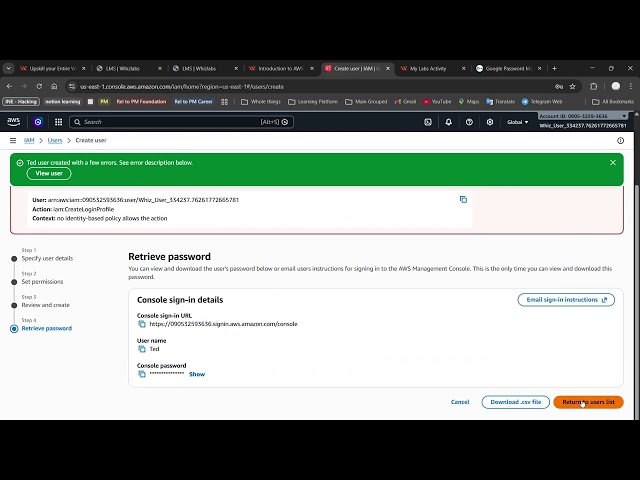Download the .csv file
640x480 pixels.
[x=516, y=402]
